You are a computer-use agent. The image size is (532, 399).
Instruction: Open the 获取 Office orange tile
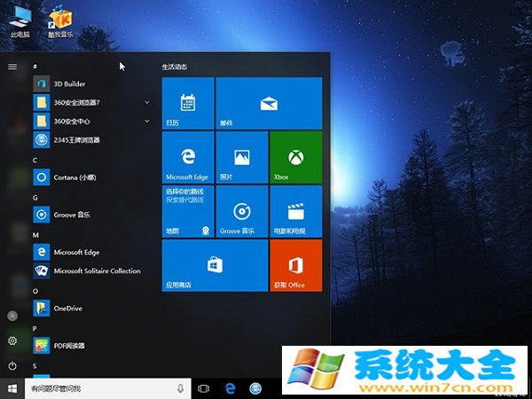click(293, 265)
